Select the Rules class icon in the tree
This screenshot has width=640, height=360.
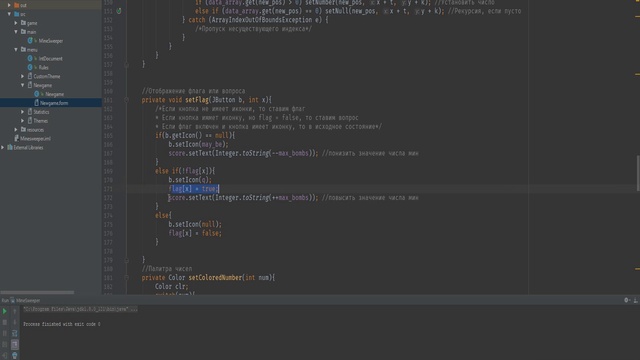30,67
